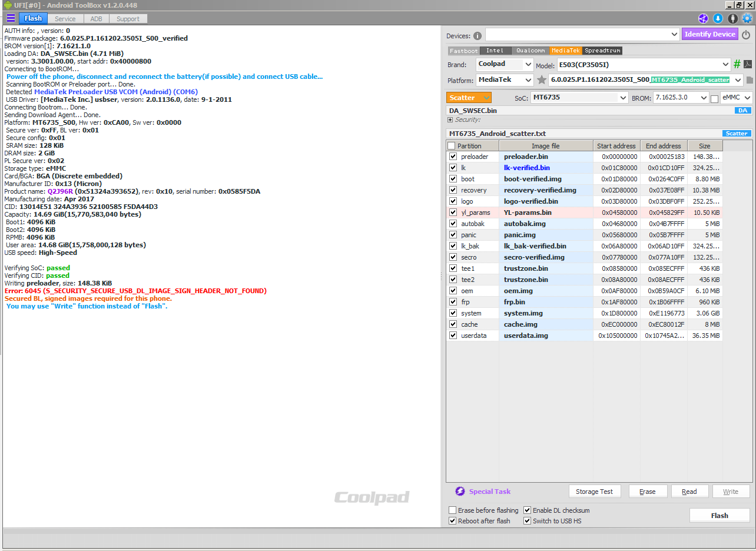The height and width of the screenshot is (551, 756).
Task: Click the Size column header
Action: click(x=705, y=146)
